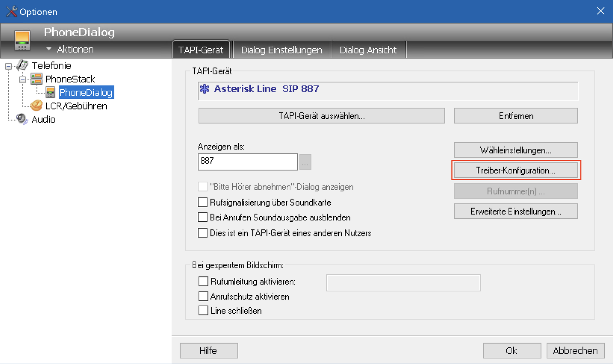Image resolution: width=613 pixels, height=364 pixels.
Task: Collapse the PhoneStack tree node
Action: 23,80
